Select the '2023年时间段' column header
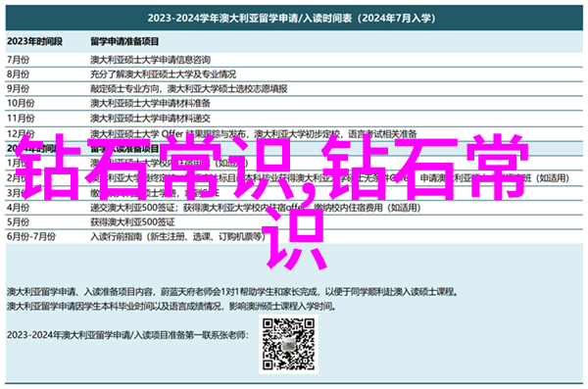 [x=34, y=41]
